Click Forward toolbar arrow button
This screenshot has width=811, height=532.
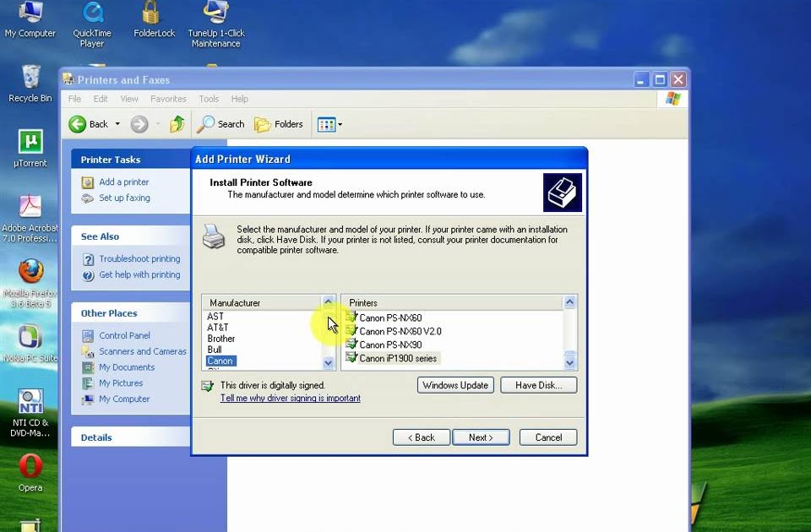[x=139, y=124]
